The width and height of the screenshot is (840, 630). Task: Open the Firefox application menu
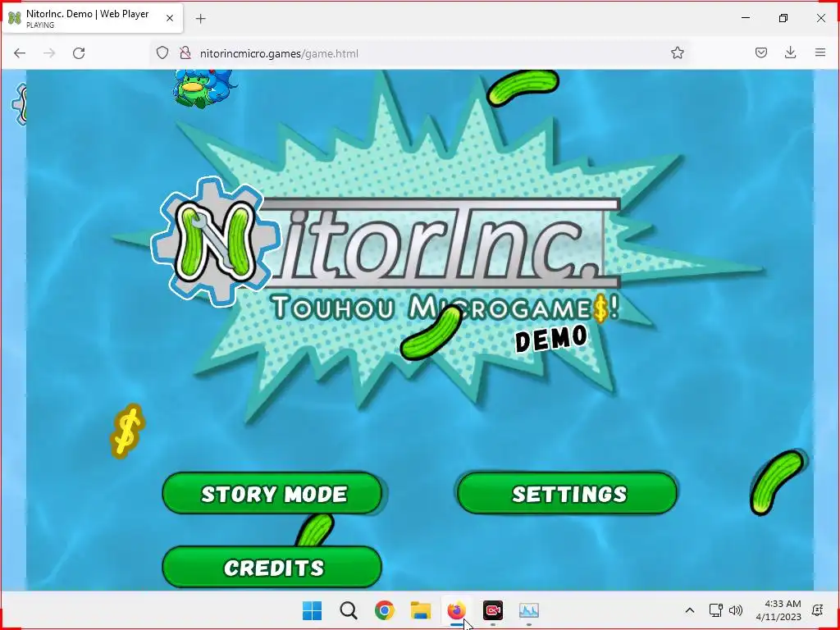click(820, 52)
